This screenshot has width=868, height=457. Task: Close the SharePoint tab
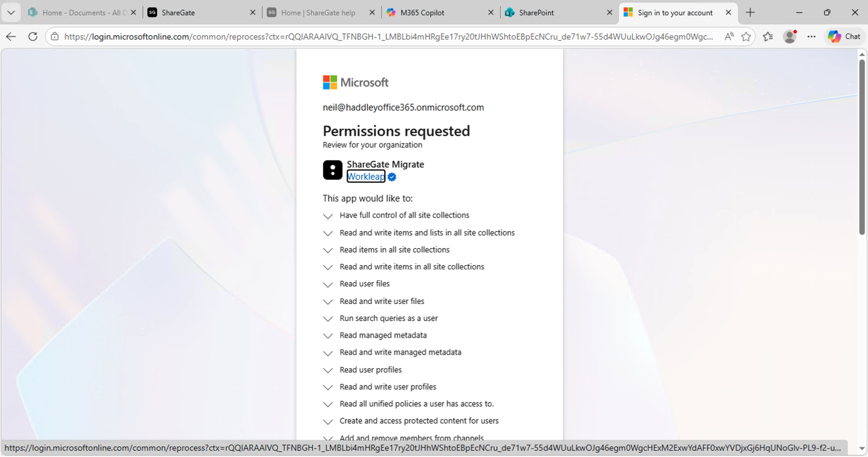[609, 12]
